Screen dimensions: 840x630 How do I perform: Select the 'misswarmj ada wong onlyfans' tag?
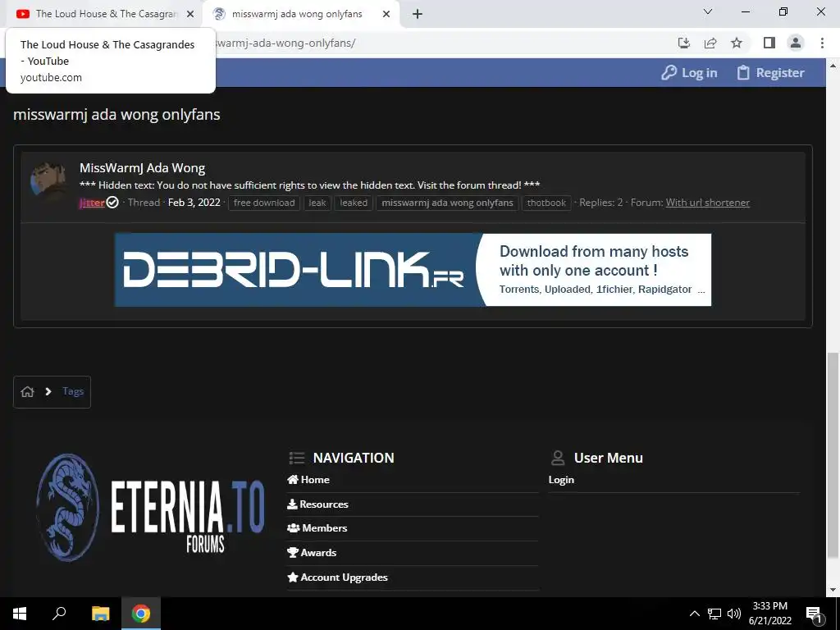pos(447,203)
